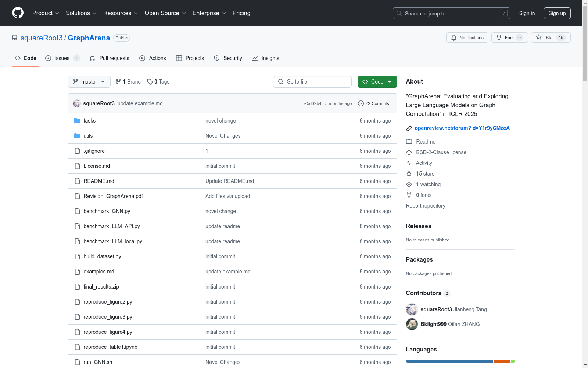Image resolution: width=588 pixels, height=368 pixels.
Task: Click squareRoot3 avatar in commit header
Action: (x=77, y=103)
